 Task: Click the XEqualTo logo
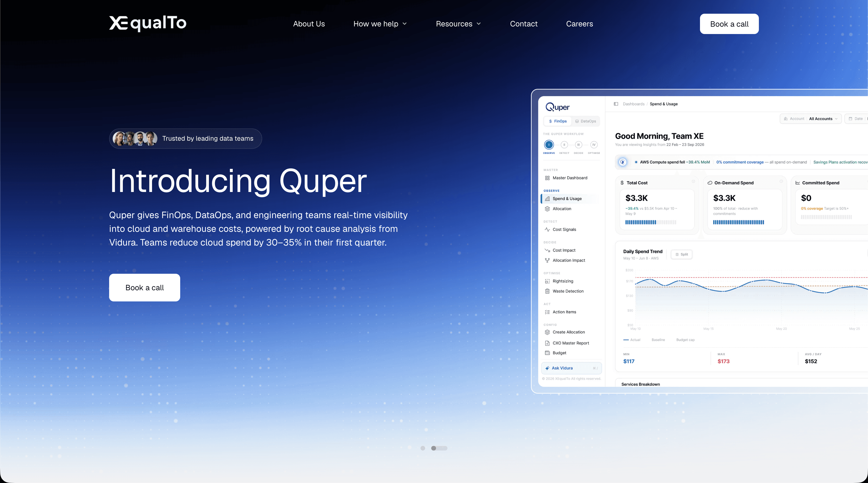(148, 23)
